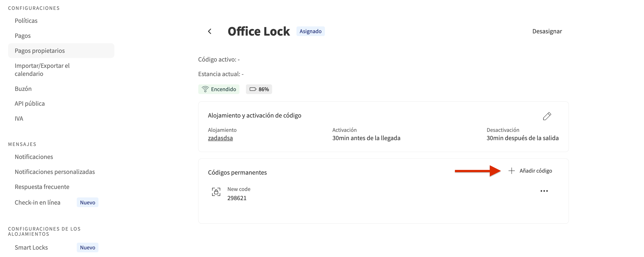Open the three-dot menu for code 298621
Image resolution: width=644 pixels, height=257 pixels.
(544, 191)
